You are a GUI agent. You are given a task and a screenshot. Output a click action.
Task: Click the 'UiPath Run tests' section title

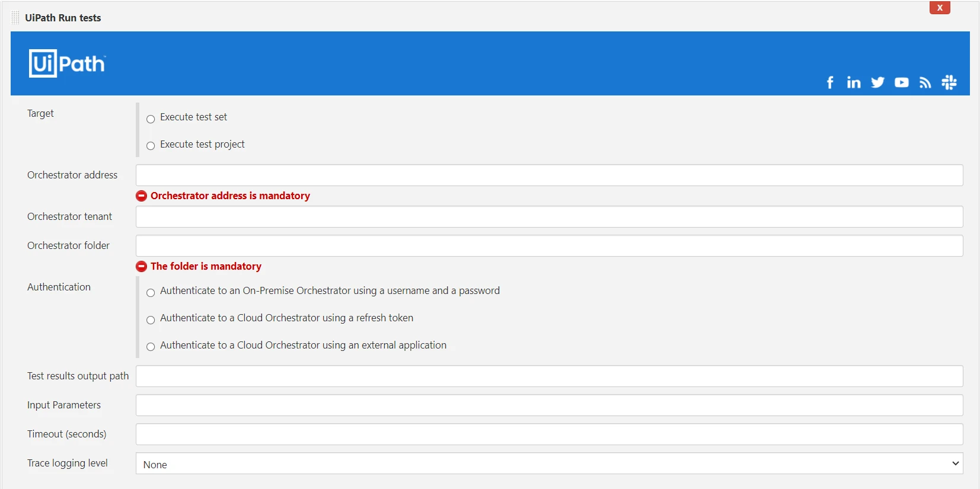(63, 18)
